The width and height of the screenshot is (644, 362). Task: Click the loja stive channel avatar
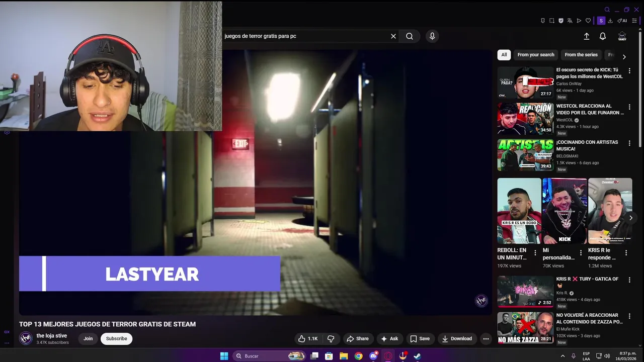[26, 338]
